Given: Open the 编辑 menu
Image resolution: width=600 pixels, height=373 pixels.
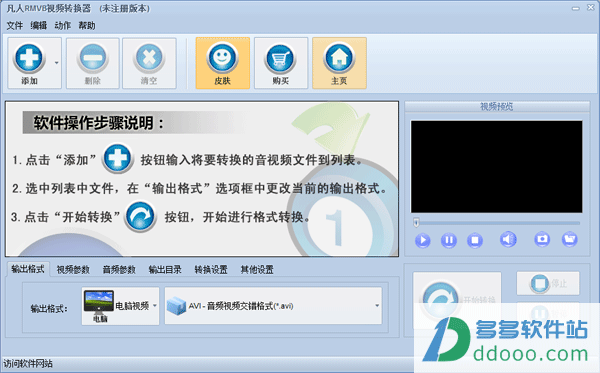Looking at the screenshot, I should (x=39, y=26).
